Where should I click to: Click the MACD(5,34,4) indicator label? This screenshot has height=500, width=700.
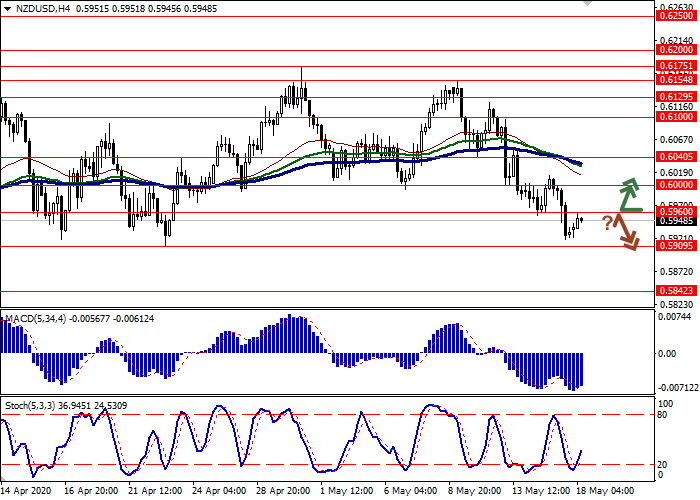coord(36,318)
